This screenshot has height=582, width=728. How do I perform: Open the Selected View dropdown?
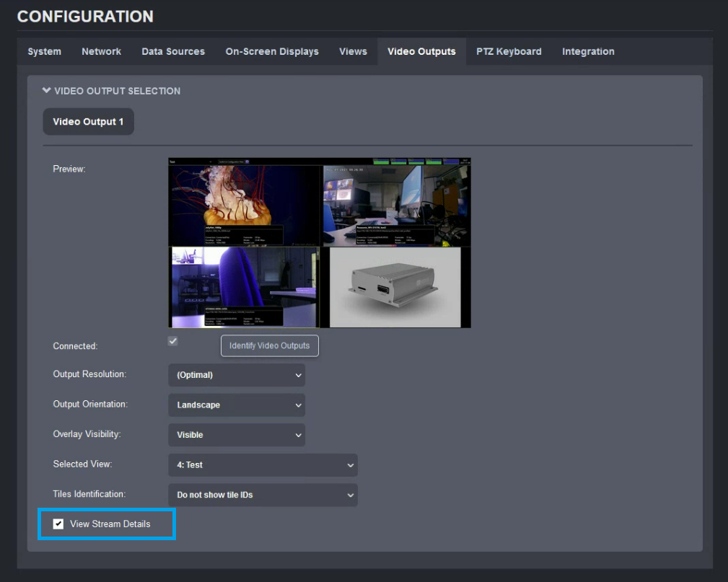point(263,465)
